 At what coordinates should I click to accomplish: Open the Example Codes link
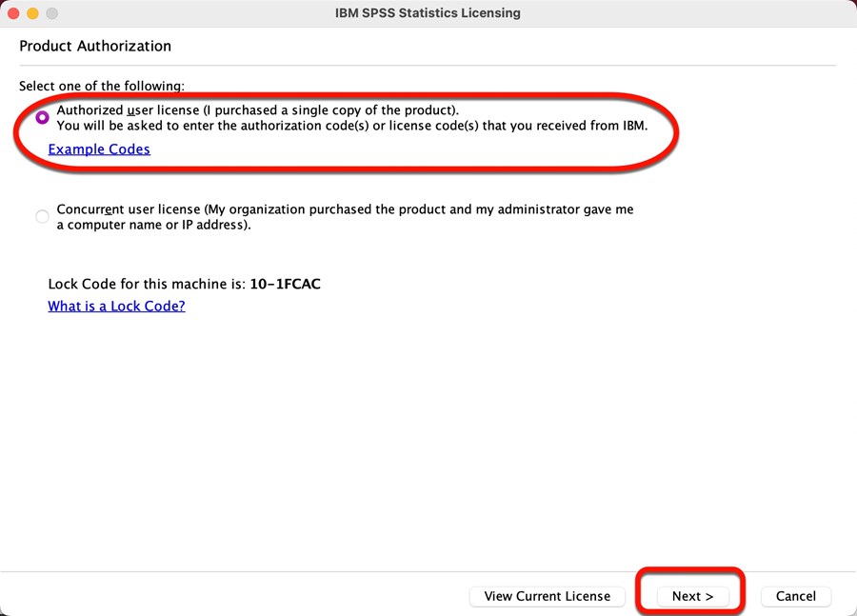(x=99, y=149)
